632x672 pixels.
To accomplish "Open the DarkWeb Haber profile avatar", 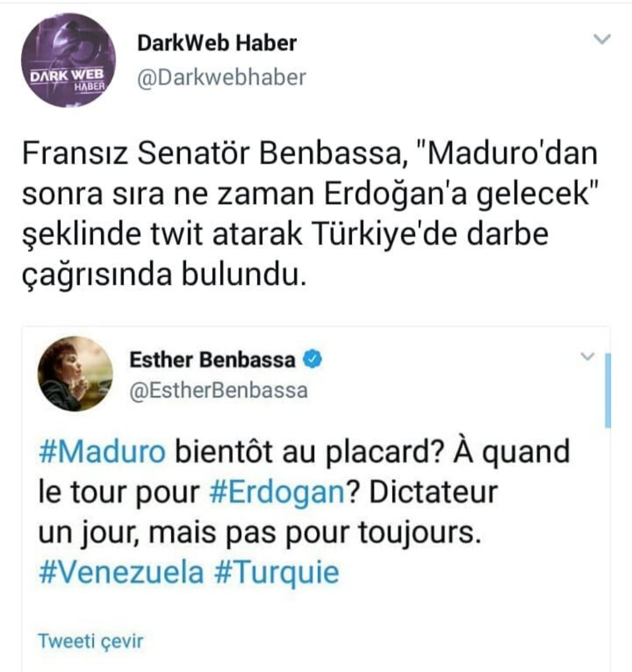I will point(68,60).
